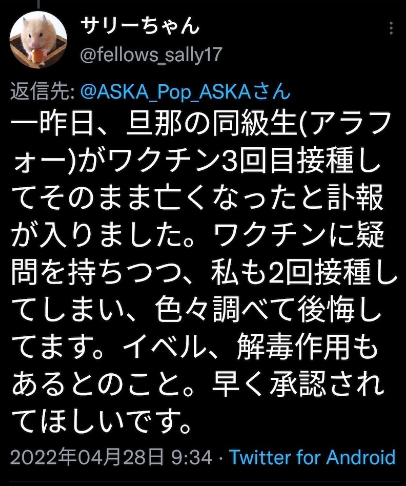406x486 pixels.
Task: Select the last line てほしいです。
Action: (x=102, y=421)
